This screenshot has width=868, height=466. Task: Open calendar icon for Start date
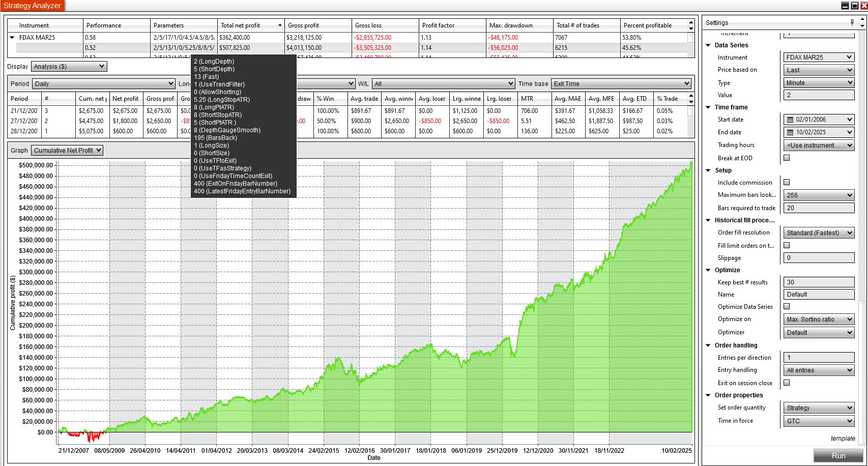pos(790,120)
